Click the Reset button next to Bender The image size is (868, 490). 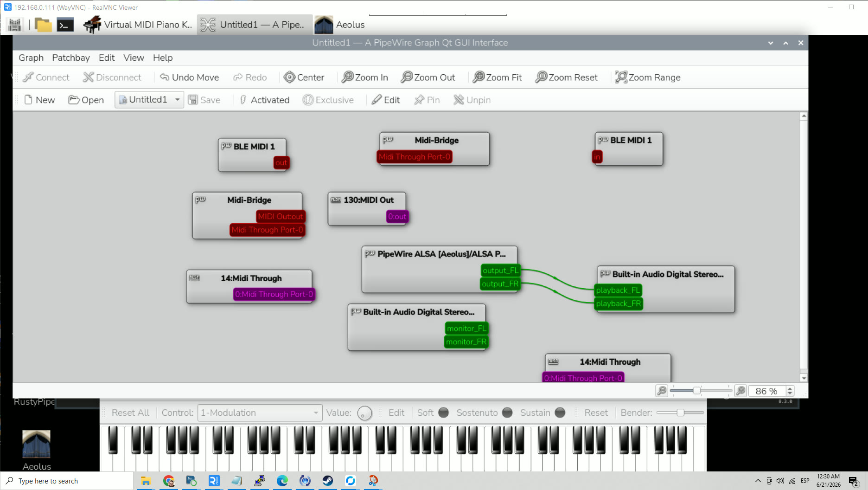(596, 413)
